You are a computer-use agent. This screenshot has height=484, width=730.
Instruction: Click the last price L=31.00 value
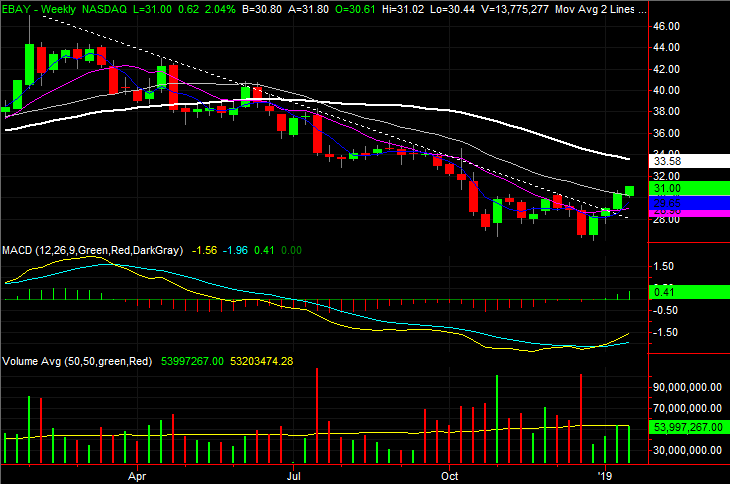pyautogui.click(x=152, y=9)
